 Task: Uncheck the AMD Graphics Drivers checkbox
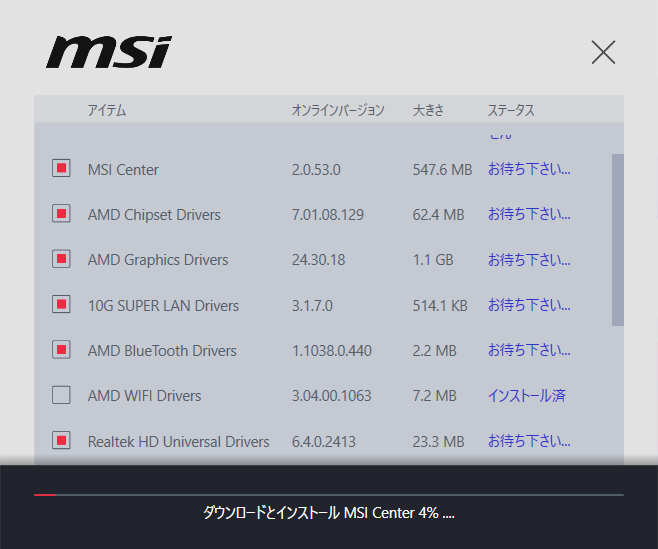(61, 259)
